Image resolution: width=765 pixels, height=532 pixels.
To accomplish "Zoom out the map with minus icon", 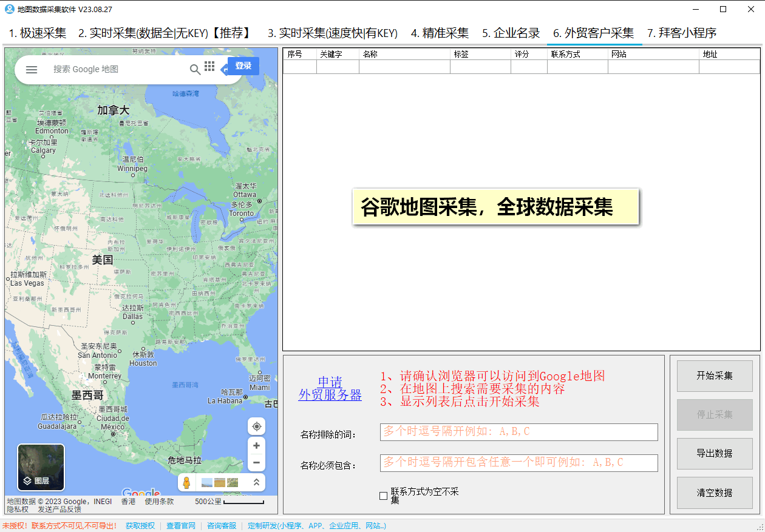I will (256, 462).
